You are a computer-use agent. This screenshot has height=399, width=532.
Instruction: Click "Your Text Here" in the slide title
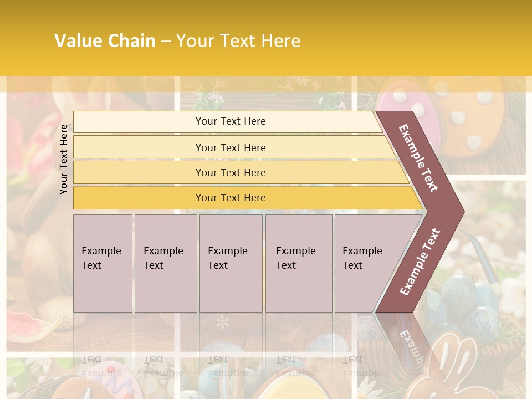pyautogui.click(x=238, y=41)
